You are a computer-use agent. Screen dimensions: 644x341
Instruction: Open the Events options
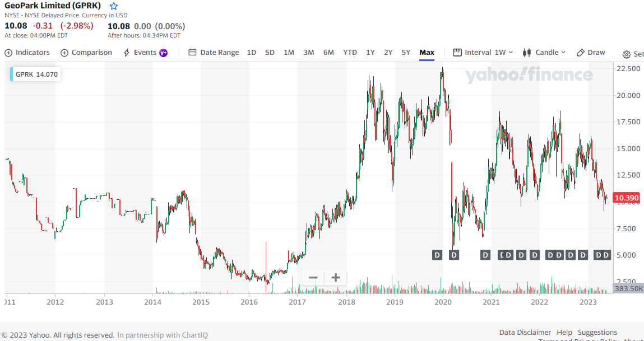tap(145, 53)
